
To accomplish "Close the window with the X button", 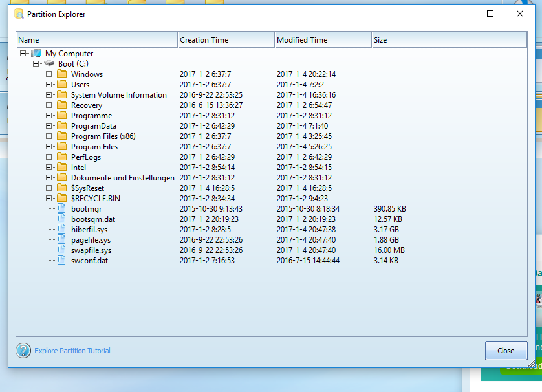I will click(x=520, y=14).
